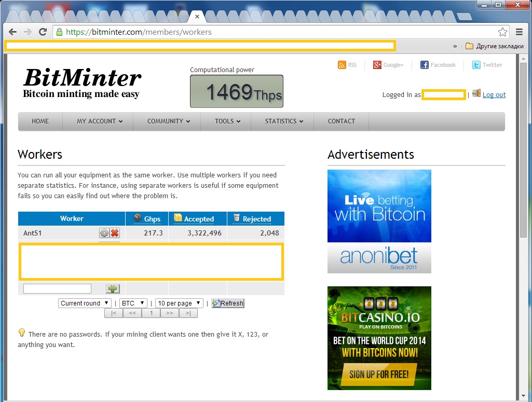The width and height of the screenshot is (532, 402).
Task: Delete worker AntS1 with red X
Action: click(115, 233)
